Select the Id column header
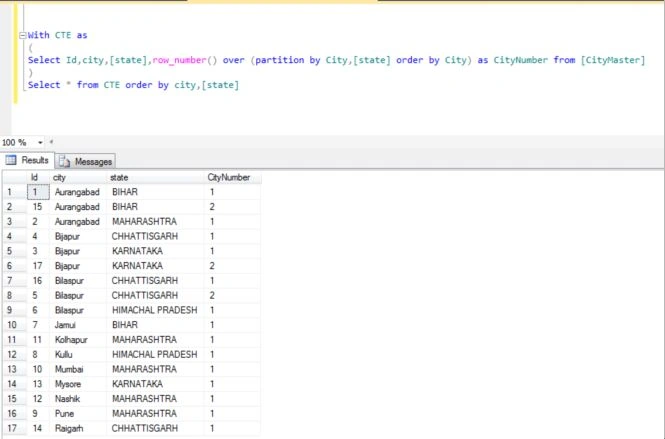The height and width of the screenshot is (439, 665). pyautogui.click(x=38, y=178)
